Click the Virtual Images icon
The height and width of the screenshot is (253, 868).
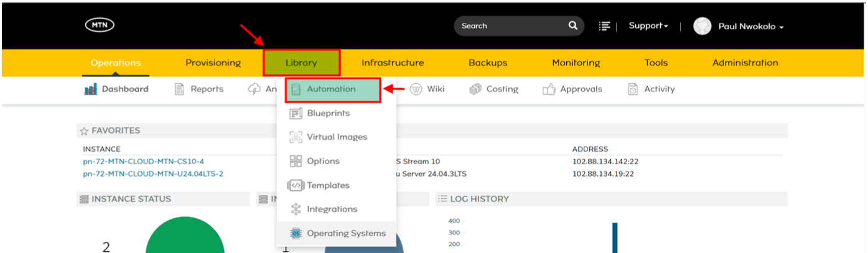click(296, 137)
